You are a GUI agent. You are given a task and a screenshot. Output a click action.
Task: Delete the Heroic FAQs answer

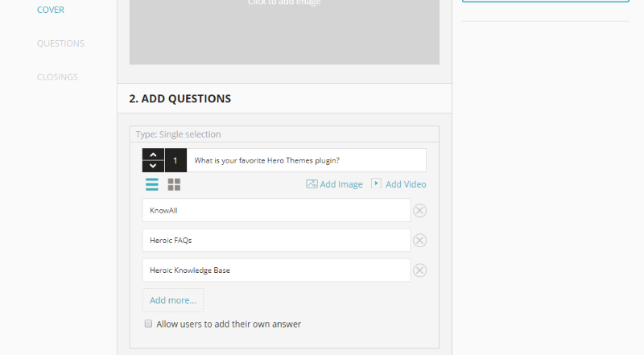[419, 241]
